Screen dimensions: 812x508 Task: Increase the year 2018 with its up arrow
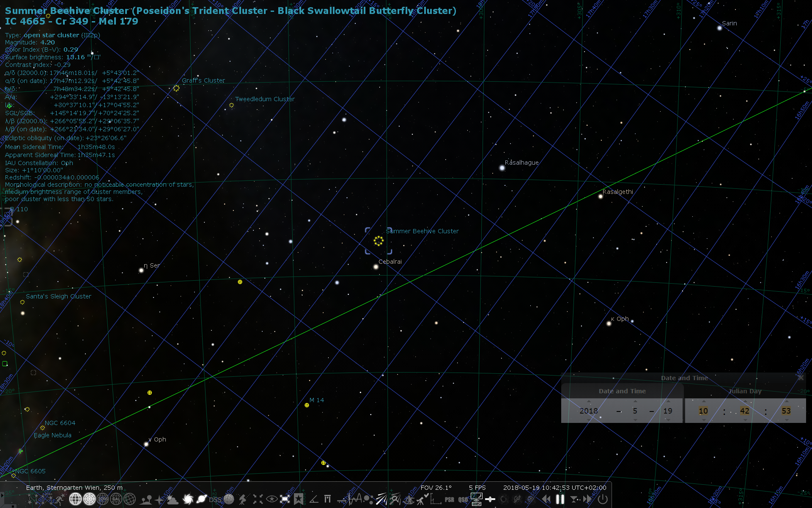point(588,401)
